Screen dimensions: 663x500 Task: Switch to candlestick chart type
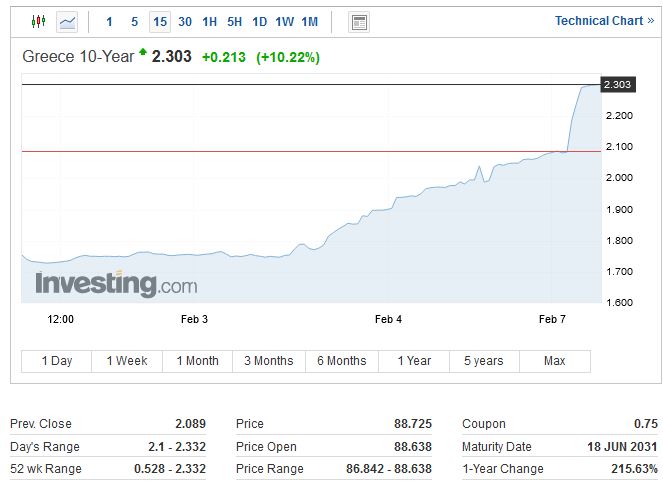(x=39, y=21)
